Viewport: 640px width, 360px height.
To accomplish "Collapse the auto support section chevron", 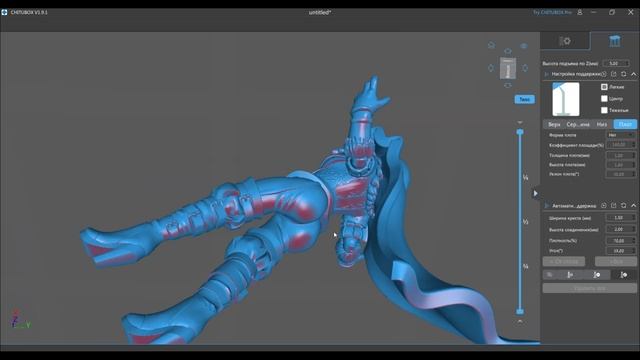I will (x=633, y=205).
